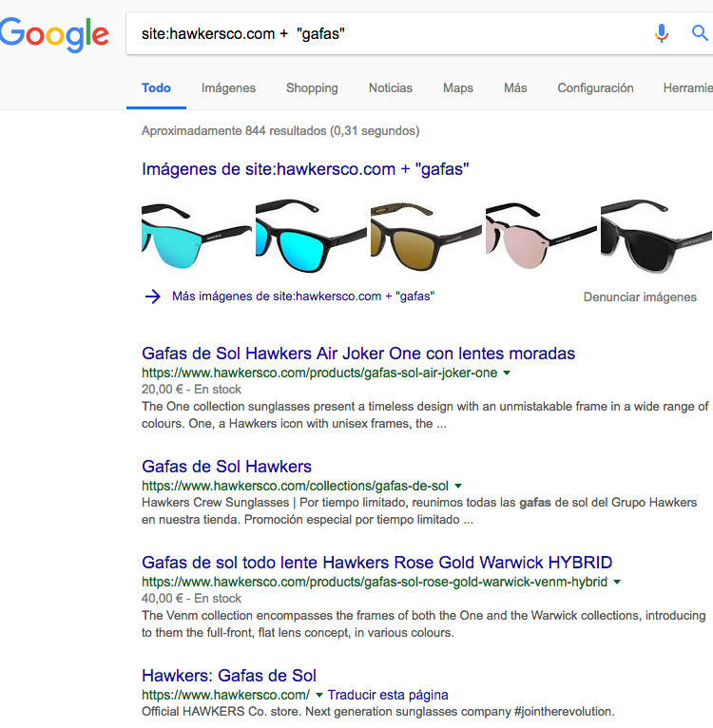Click the gafas-sol-air-joker-one green URL
The width and height of the screenshot is (713, 728).
click(319, 373)
